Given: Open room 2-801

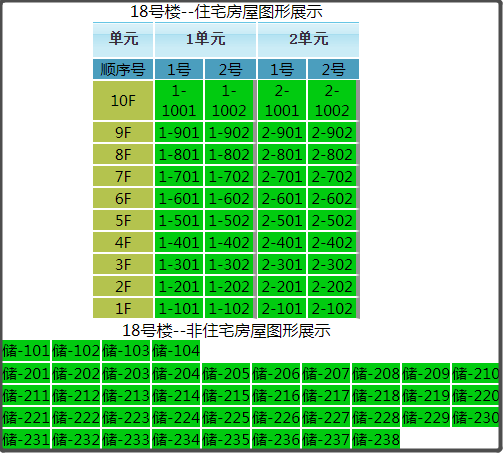Looking at the screenshot, I should [x=282, y=154].
